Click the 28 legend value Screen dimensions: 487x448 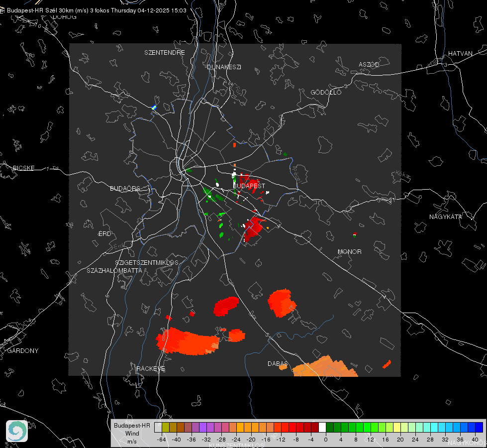tap(430, 440)
